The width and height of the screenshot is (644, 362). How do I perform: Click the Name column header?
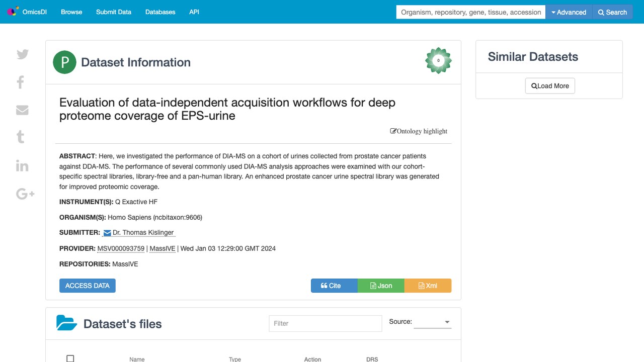pos(137,359)
